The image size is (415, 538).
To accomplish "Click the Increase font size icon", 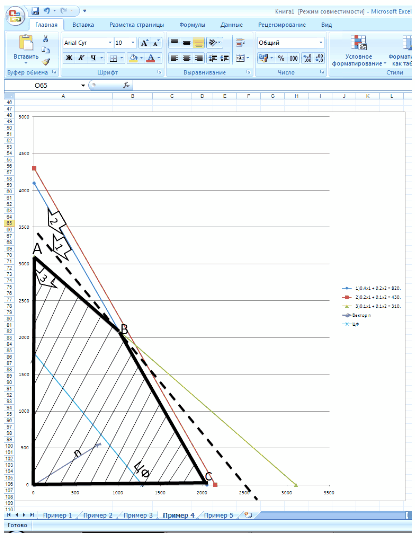I will coord(144,43).
